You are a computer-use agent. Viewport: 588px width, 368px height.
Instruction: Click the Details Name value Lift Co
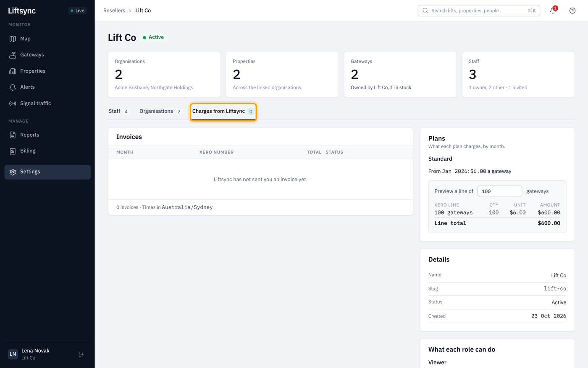click(559, 275)
